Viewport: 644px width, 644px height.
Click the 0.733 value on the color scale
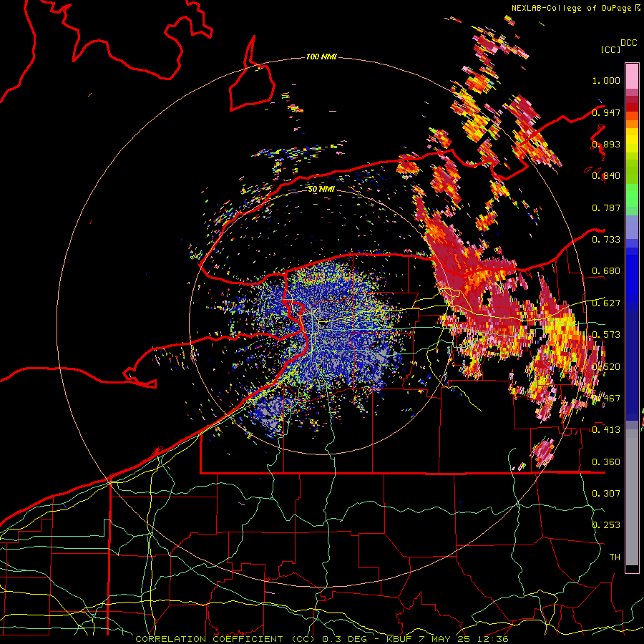[x=606, y=240]
